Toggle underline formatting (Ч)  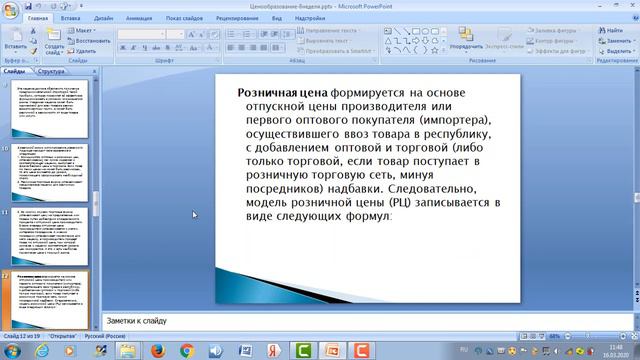point(144,48)
